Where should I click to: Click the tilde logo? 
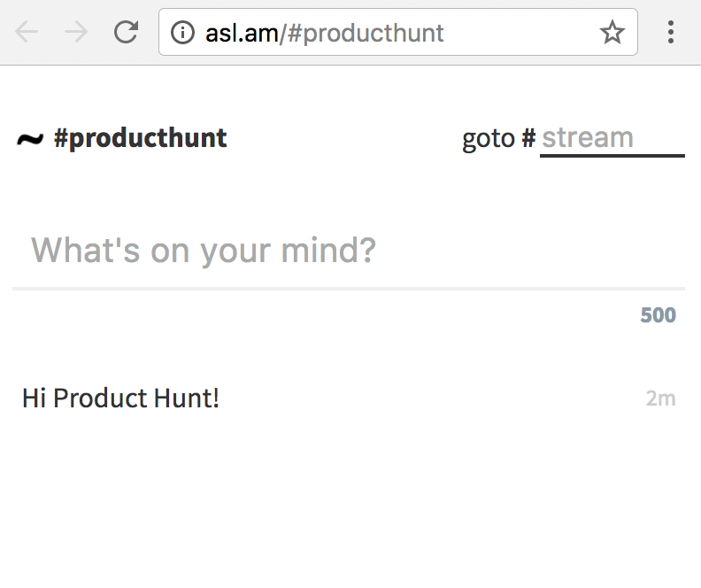tap(30, 139)
